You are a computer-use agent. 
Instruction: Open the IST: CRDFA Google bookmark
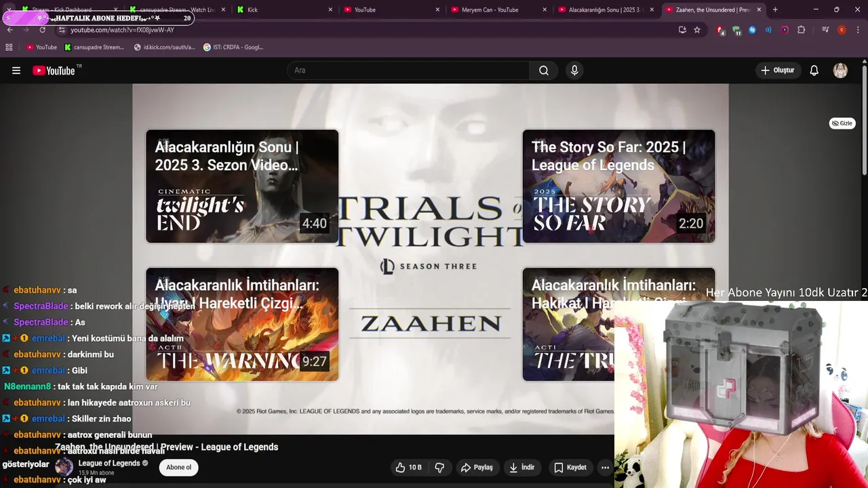(233, 47)
